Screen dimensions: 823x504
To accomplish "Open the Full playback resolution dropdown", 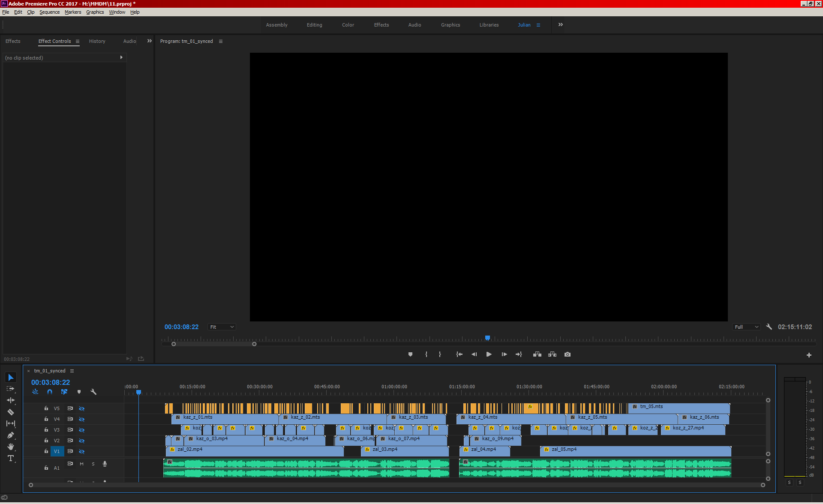I will tap(746, 327).
